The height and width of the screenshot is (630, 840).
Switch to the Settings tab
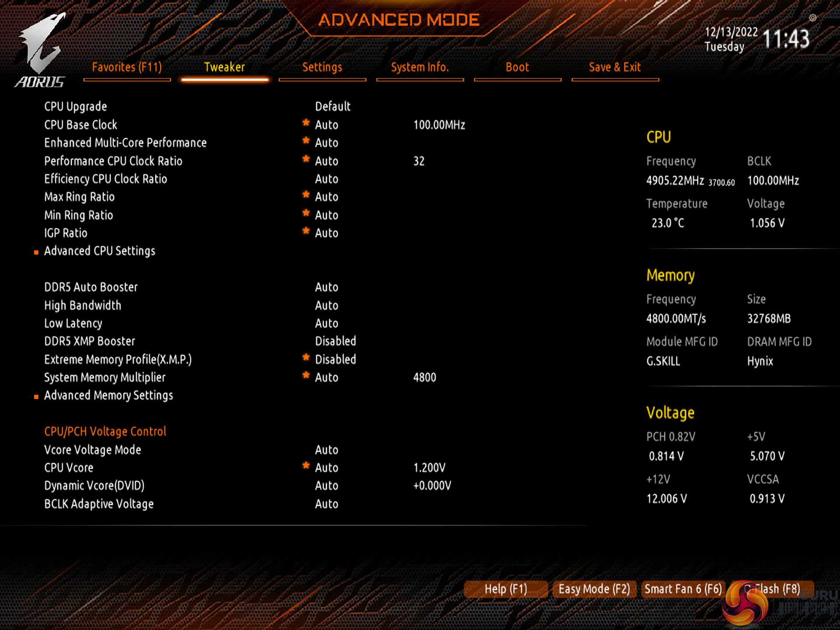(x=322, y=68)
